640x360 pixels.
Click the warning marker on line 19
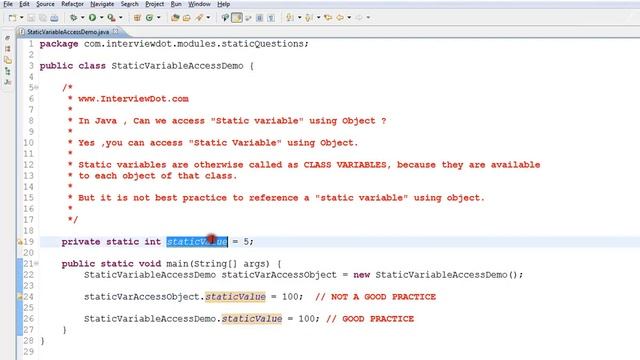(x=20, y=242)
